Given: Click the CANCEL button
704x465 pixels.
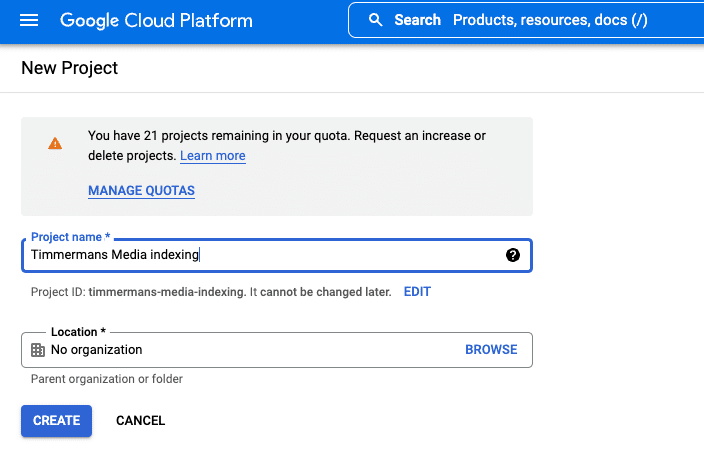Looking at the screenshot, I should [141, 421].
